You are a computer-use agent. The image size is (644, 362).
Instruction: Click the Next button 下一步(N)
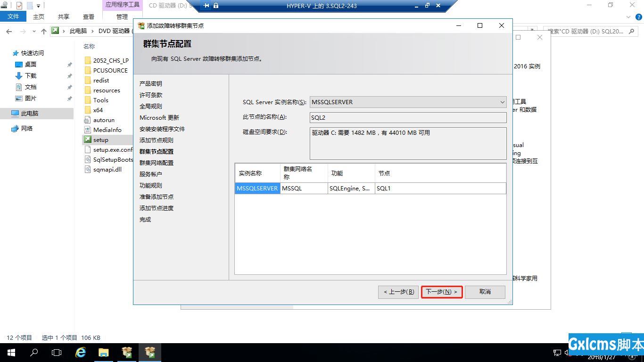pyautogui.click(x=442, y=292)
